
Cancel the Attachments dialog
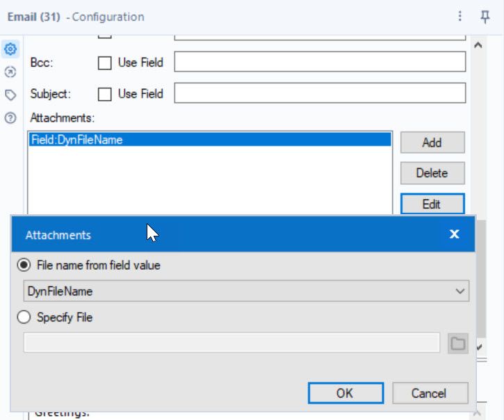pos(430,393)
